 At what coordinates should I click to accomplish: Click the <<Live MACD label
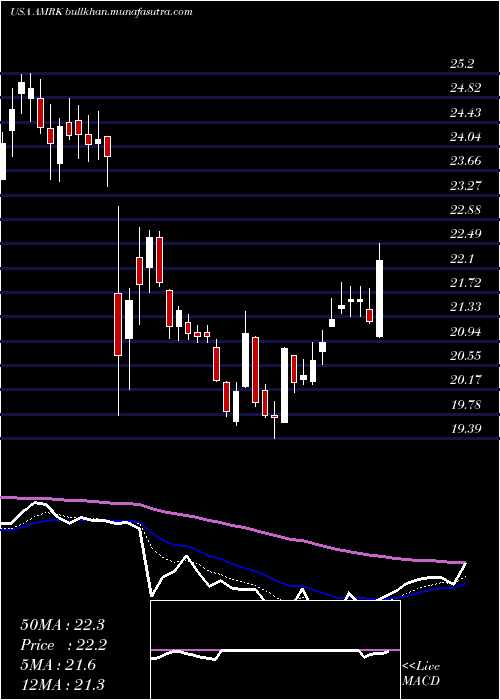click(x=421, y=674)
